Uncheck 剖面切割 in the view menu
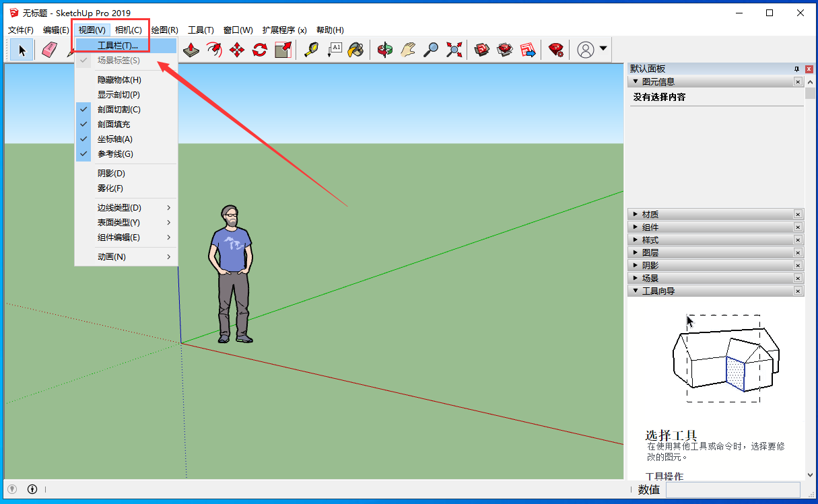The height and width of the screenshot is (504, 818). tap(120, 109)
